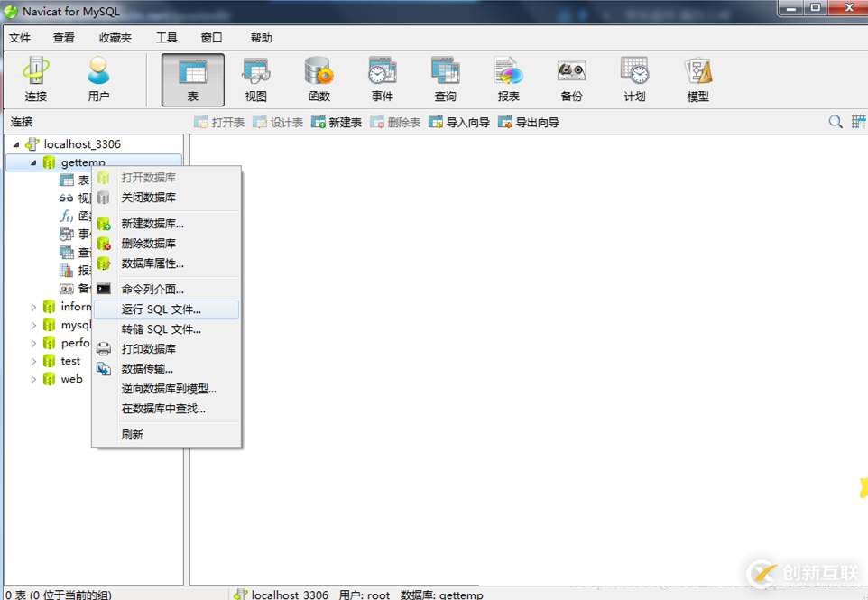868x600 pixels.
Task: Open the 备份 (Backup) toolbar icon
Action: coord(571,79)
